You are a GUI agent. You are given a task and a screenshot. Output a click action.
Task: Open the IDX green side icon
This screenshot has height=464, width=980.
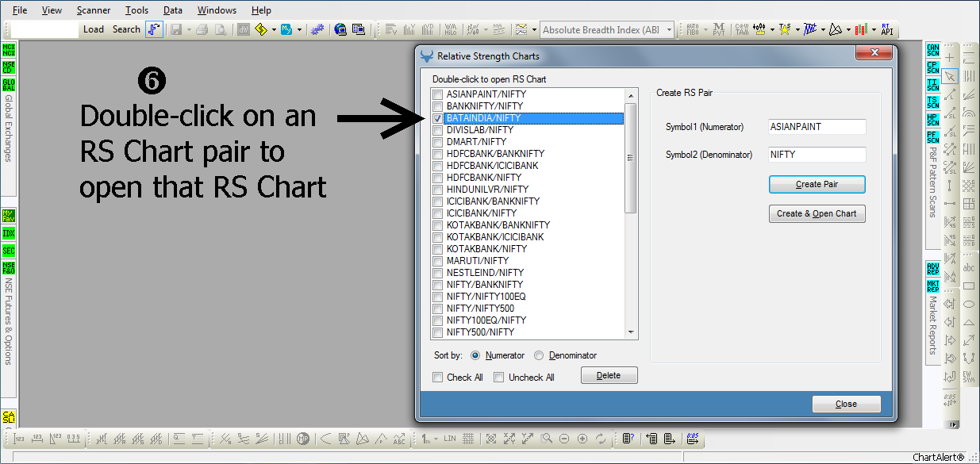tap(8, 233)
